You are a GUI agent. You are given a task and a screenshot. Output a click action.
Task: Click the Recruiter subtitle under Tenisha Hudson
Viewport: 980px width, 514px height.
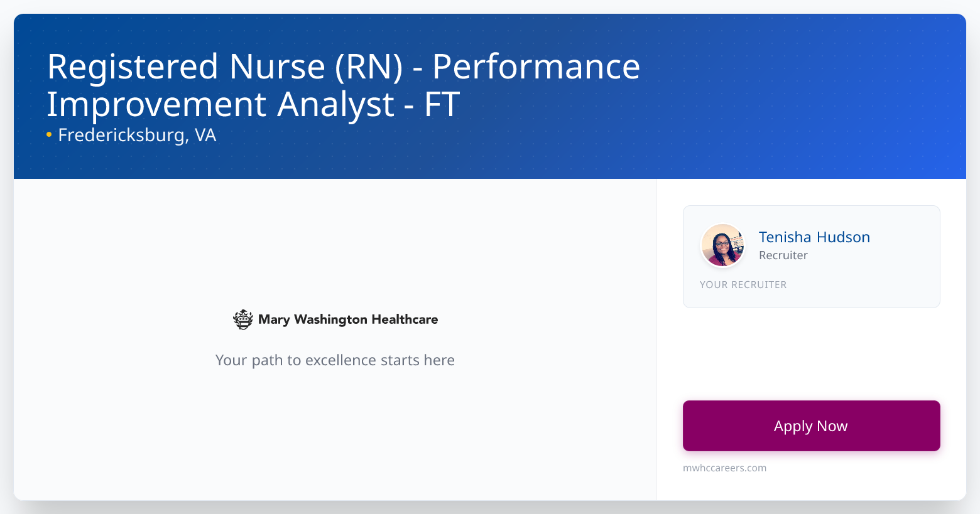point(783,255)
